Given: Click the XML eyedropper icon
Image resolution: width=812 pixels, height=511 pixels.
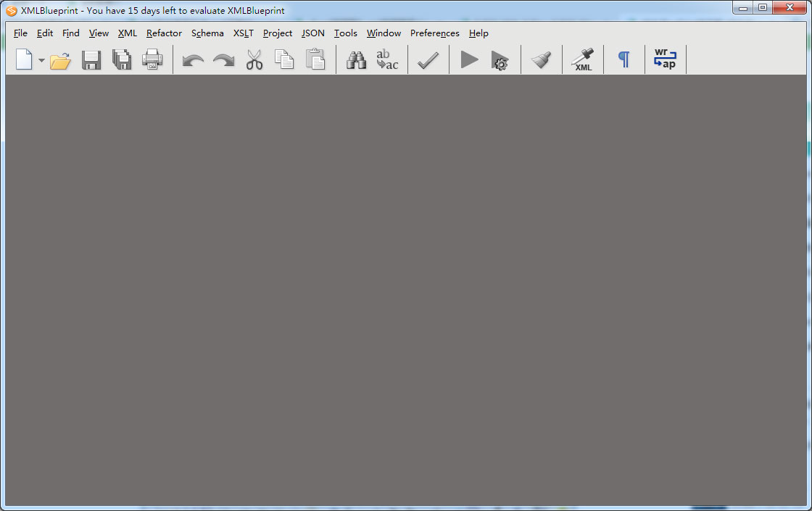Looking at the screenshot, I should [583, 60].
